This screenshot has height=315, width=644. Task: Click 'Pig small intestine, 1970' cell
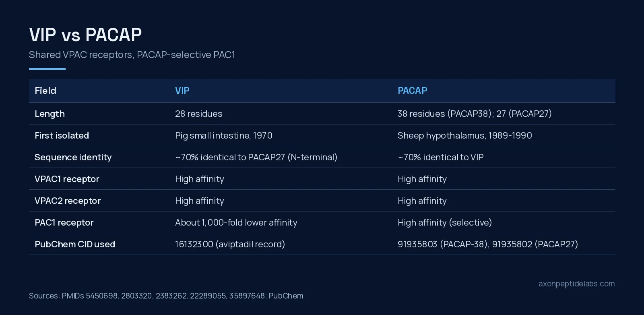coord(224,136)
